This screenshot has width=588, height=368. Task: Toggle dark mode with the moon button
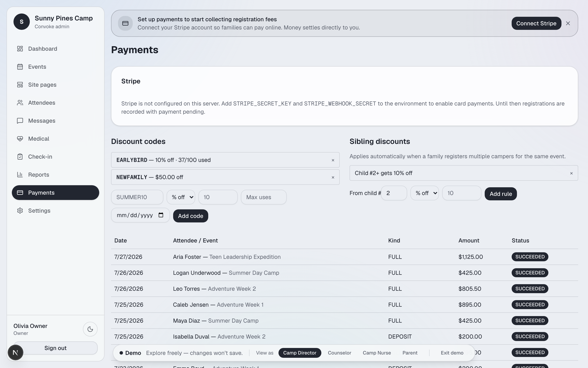[90, 329]
